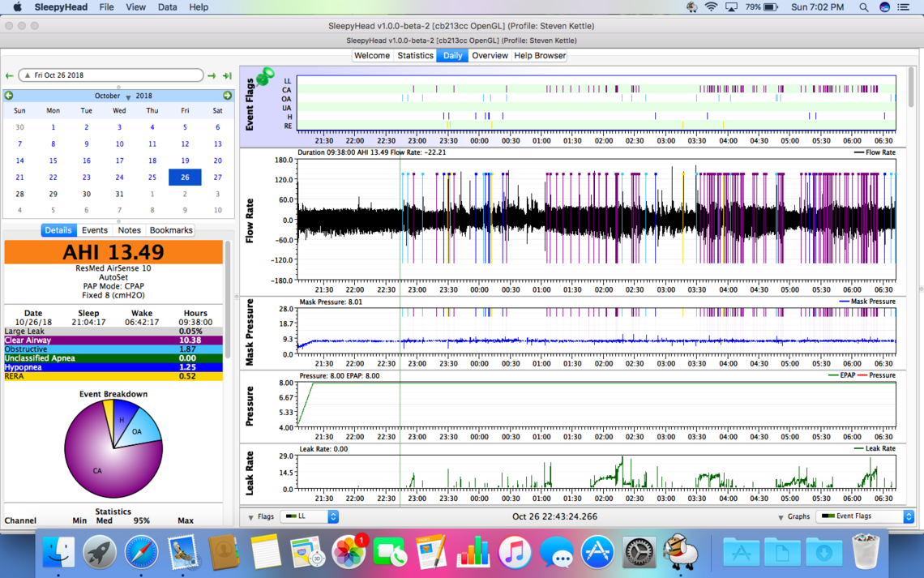Toggle the green pin on Event Flags graph
The width and height of the screenshot is (924, 578).
point(266,76)
